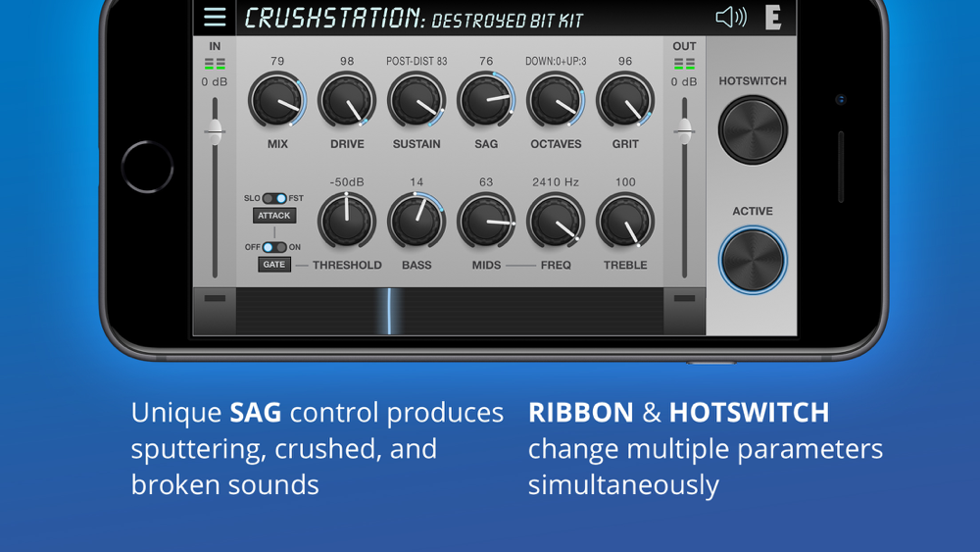The height and width of the screenshot is (552, 980).
Task: Tap the HOTSWITCH button
Action: pyautogui.click(x=753, y=130)
